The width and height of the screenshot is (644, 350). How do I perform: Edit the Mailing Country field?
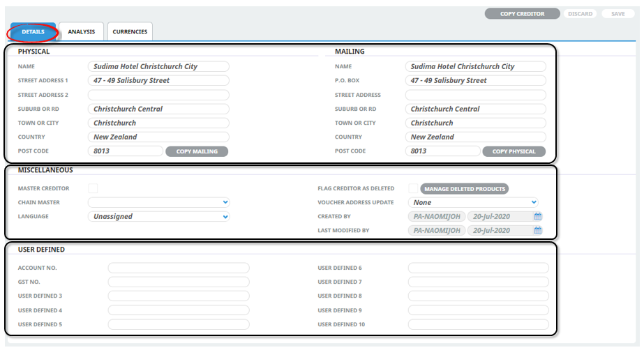[x=476, y=137]
